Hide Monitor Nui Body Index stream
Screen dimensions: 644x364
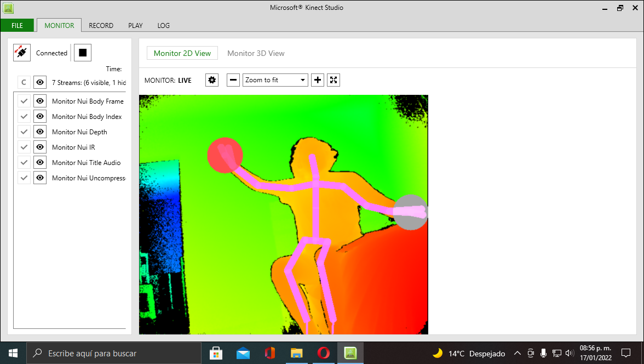pyautogui.click(x=40, y=116)
